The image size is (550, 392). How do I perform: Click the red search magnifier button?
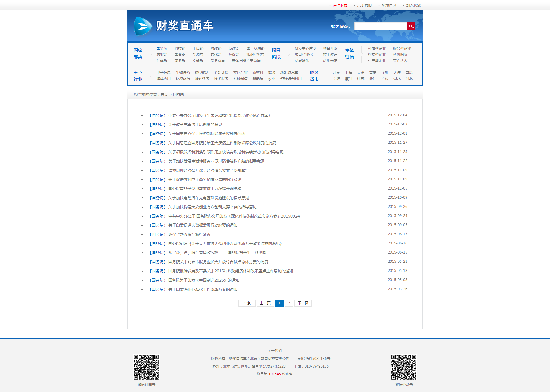tap(411, 26)
